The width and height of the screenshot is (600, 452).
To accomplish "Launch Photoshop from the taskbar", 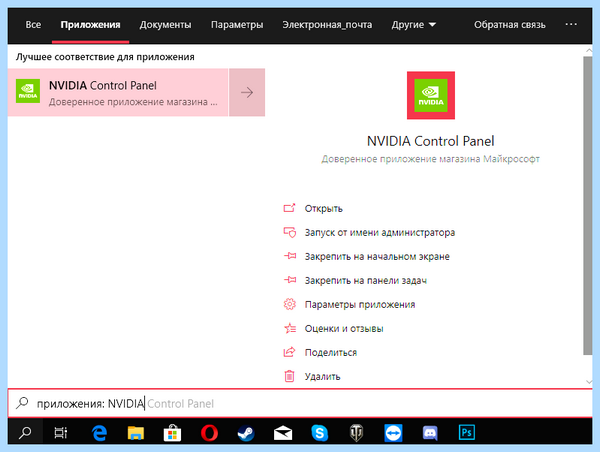I will click(x=467, y=433).
